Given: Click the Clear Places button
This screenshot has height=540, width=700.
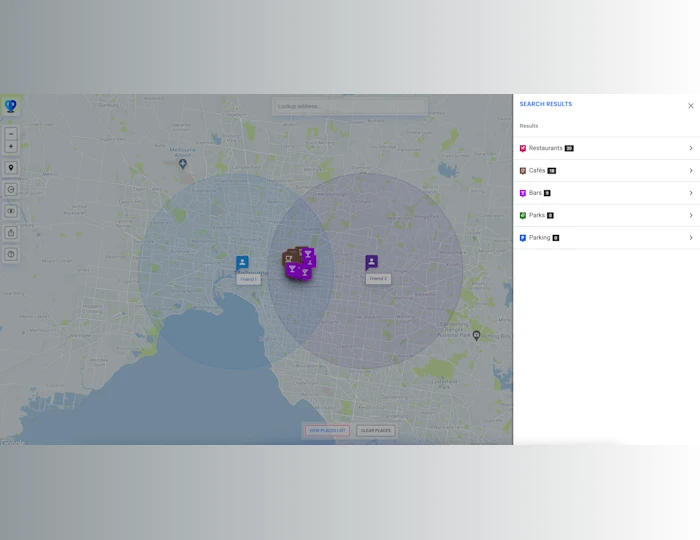Looking at the screenshot, I should pyautogui.click(x=375, y=431).
